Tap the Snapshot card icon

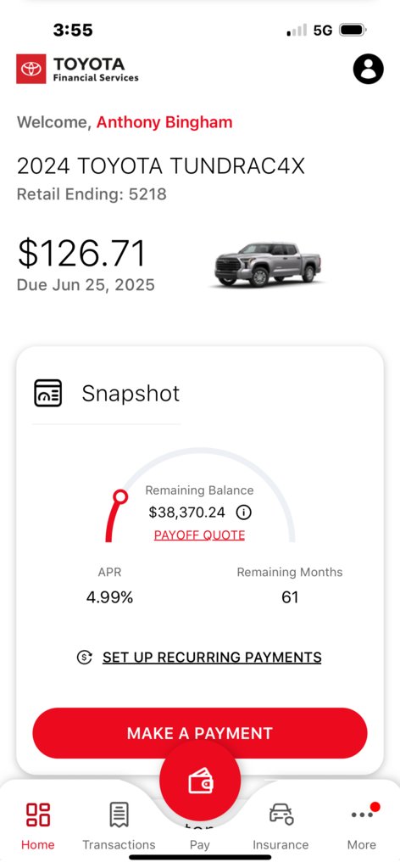[x=48, y=393]
